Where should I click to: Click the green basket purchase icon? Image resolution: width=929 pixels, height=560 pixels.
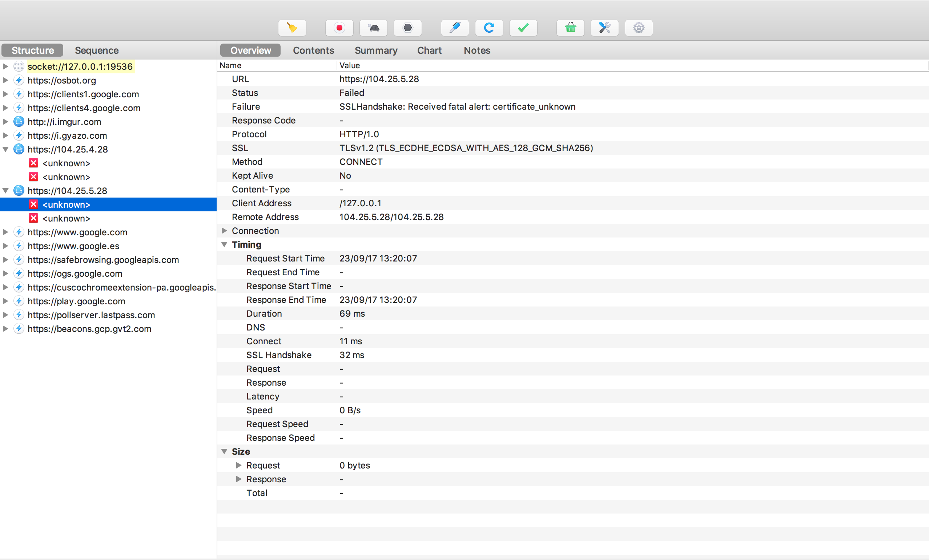[x=570, y=28]
